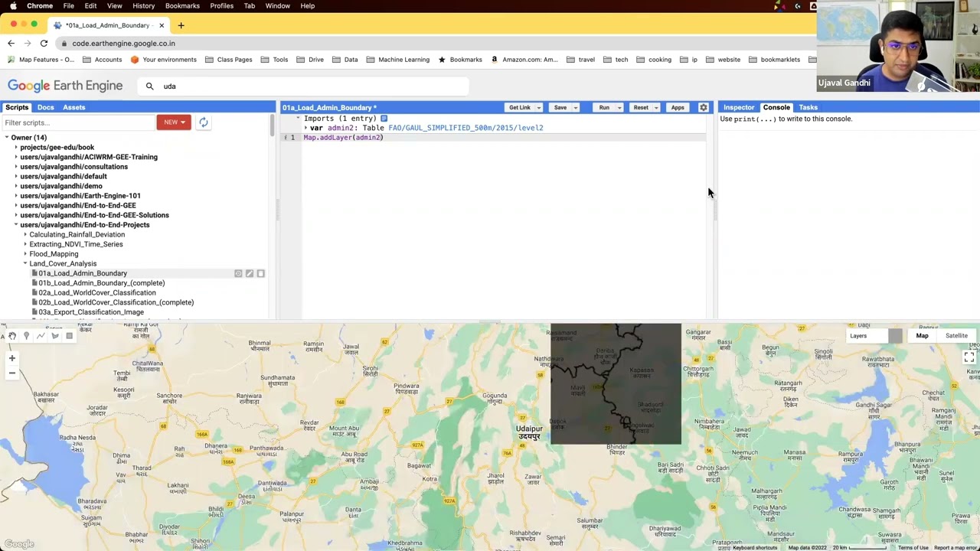Adjust the Layers opacity gray slider
Viewport: 980px width, 551px height.
(x=895, y=336)
